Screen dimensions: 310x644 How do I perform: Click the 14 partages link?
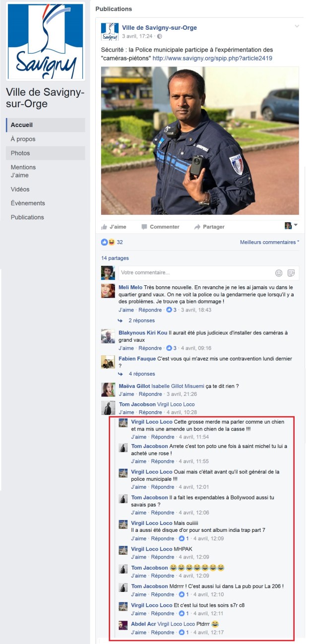[115, 258]
